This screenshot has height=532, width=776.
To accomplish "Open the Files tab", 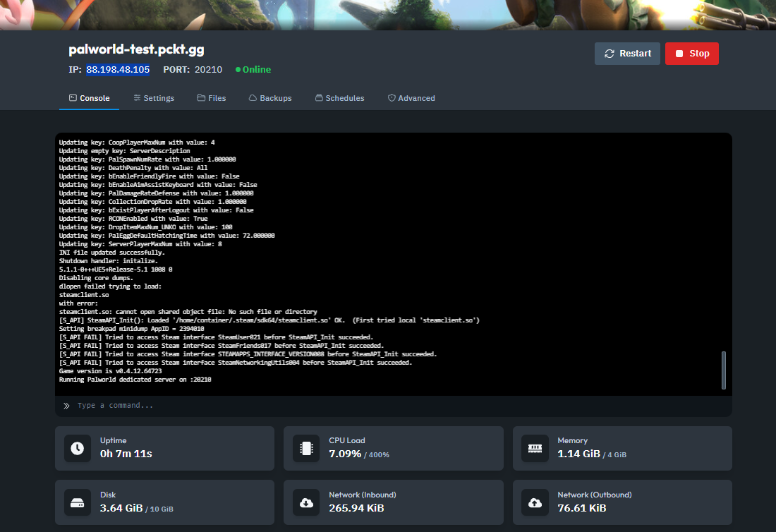I will click(212, 98).
